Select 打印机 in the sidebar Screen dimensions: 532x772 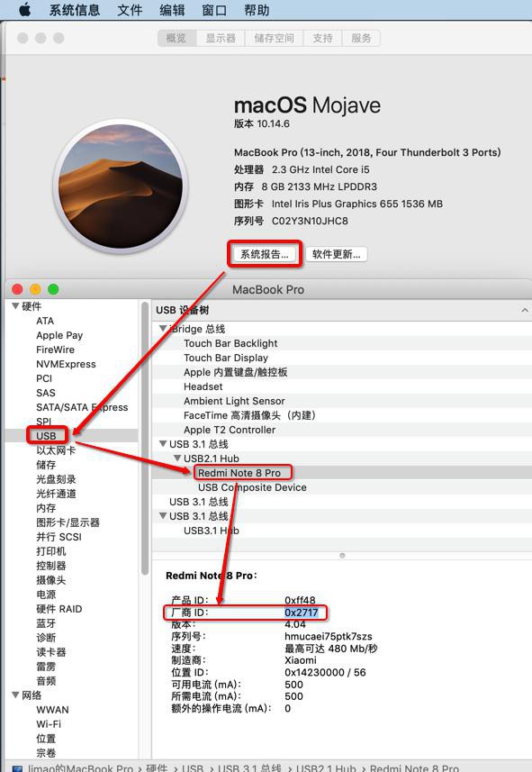50,551
